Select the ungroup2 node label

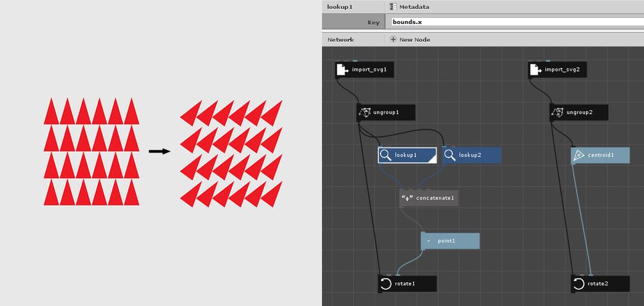tap(580, 112)
